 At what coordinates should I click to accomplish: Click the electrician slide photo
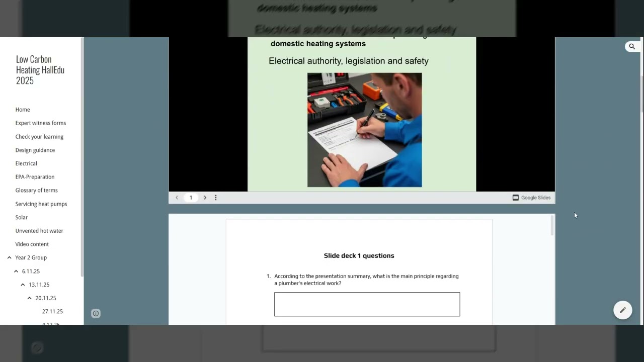[x=365, y=130]
